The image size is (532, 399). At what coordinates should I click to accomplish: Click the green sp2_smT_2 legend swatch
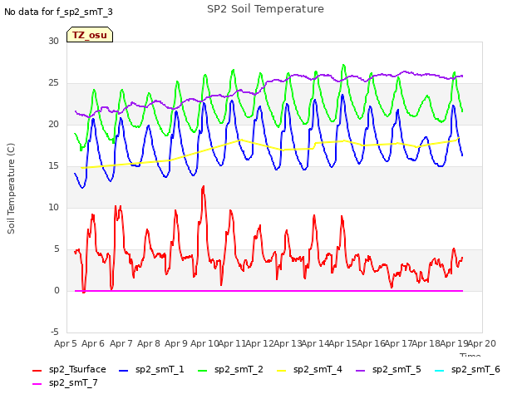(203, 371)
